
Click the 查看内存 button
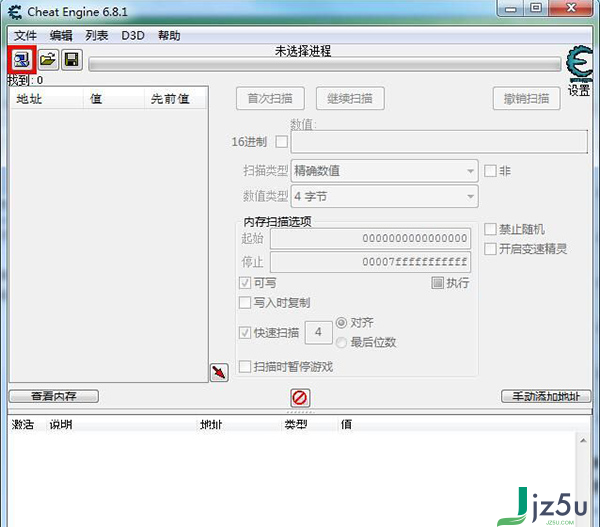[54, 396]
